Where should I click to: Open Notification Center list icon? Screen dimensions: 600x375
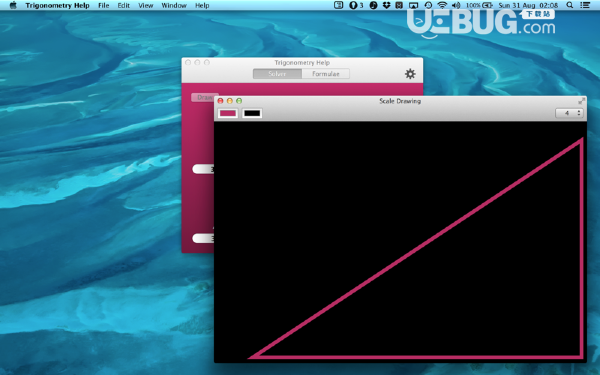click(x=585, y=5)
